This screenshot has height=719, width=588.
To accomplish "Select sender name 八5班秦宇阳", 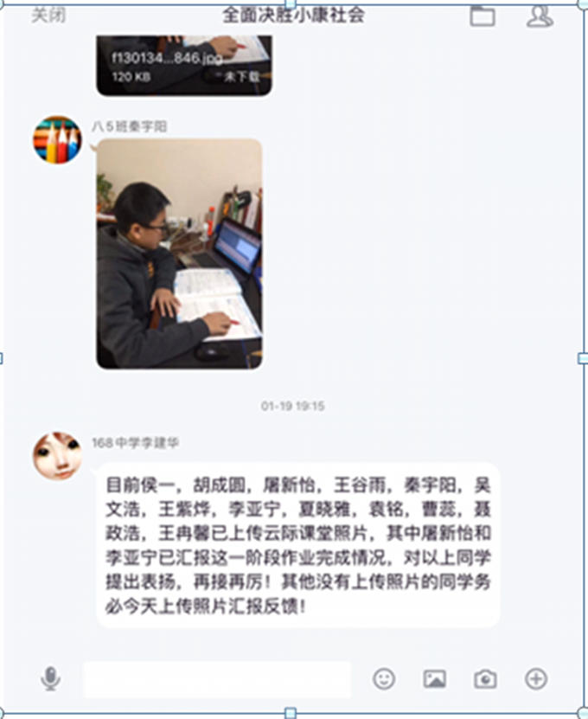I will tap(129, 126).
